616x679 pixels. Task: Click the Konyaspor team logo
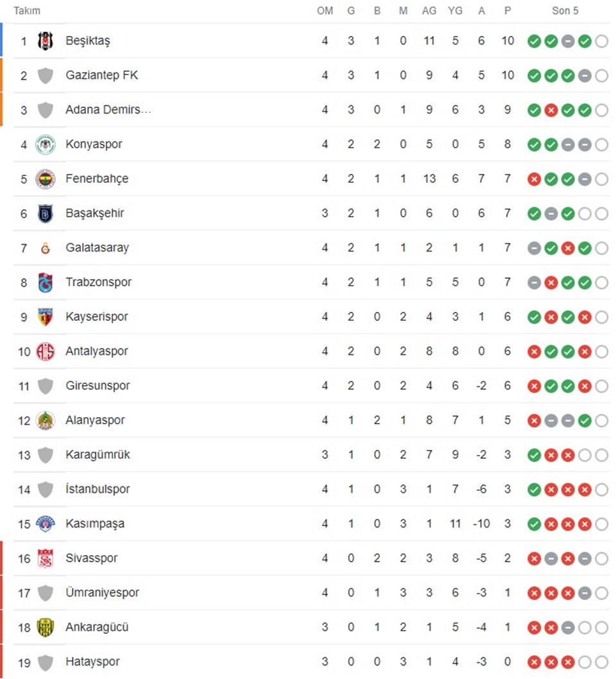click(45, 144)
